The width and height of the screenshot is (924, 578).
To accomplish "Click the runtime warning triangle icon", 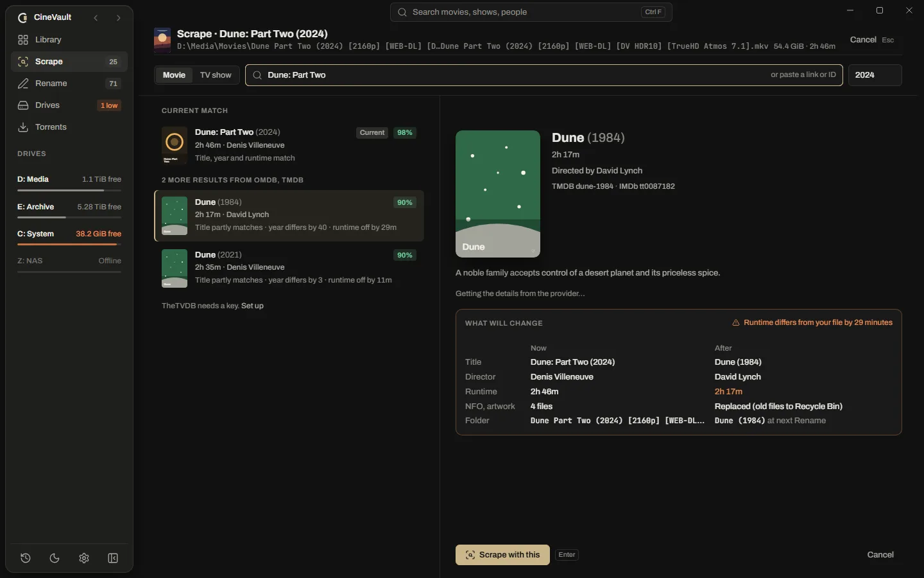I will click(736, 323).
